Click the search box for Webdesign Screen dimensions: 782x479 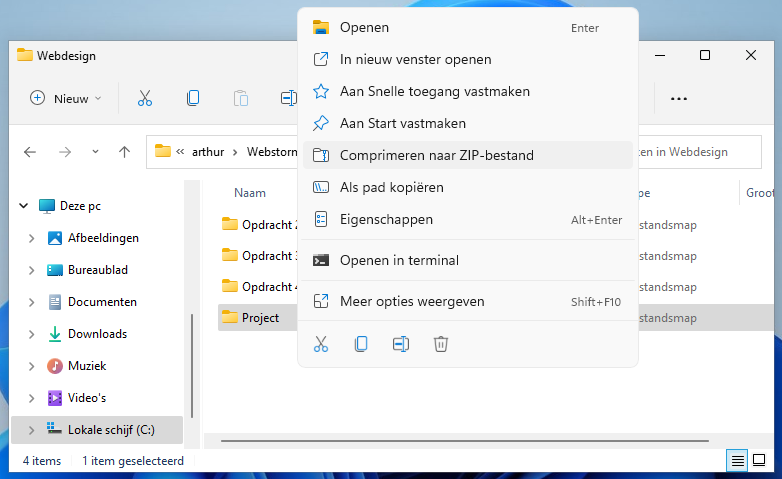[700, 152]
